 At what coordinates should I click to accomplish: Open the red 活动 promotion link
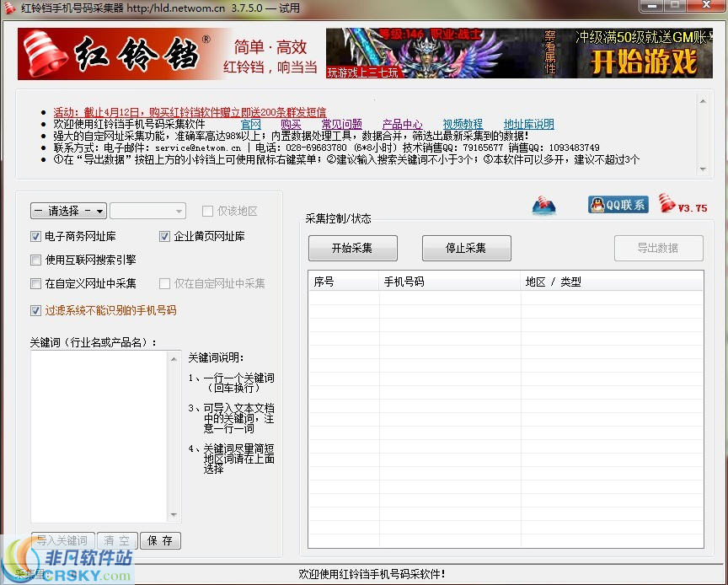pos(190,112)
